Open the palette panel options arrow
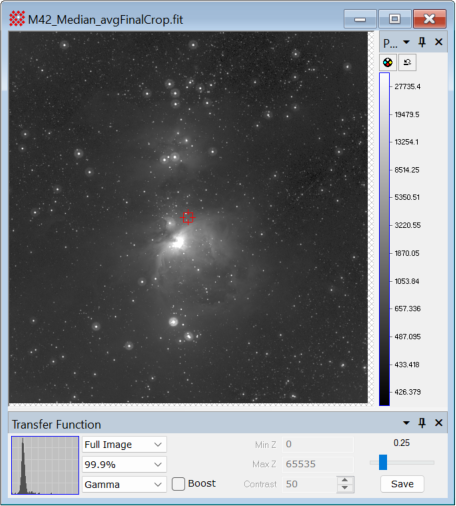Viewport: 456px width, 506px height. click(406, 42)
